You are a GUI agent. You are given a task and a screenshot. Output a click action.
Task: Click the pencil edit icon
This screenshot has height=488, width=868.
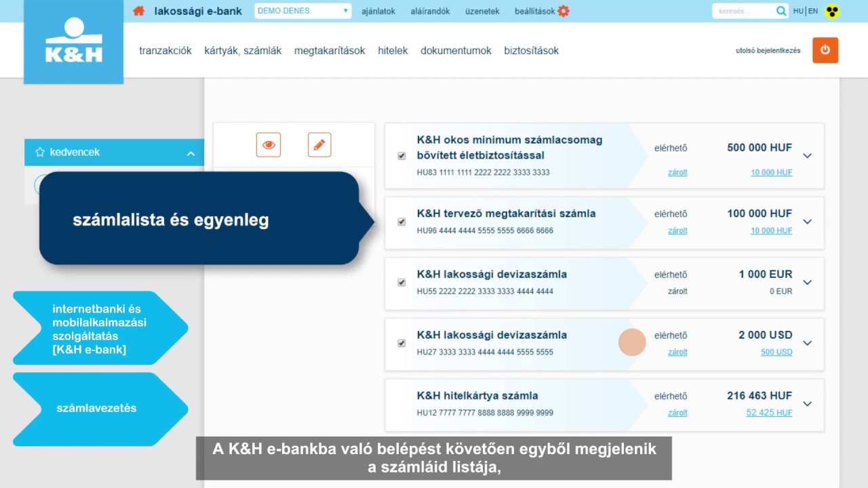[x=319, y=145]
